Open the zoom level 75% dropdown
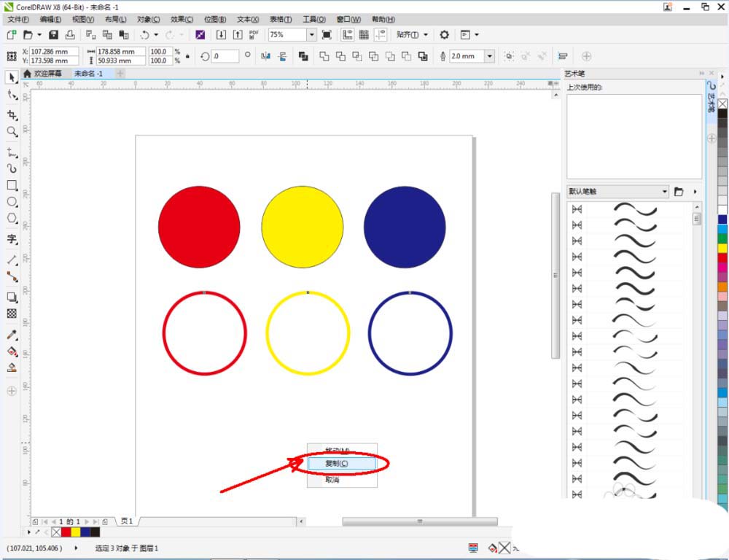The image size is (729, 560). tap(312, 35)
